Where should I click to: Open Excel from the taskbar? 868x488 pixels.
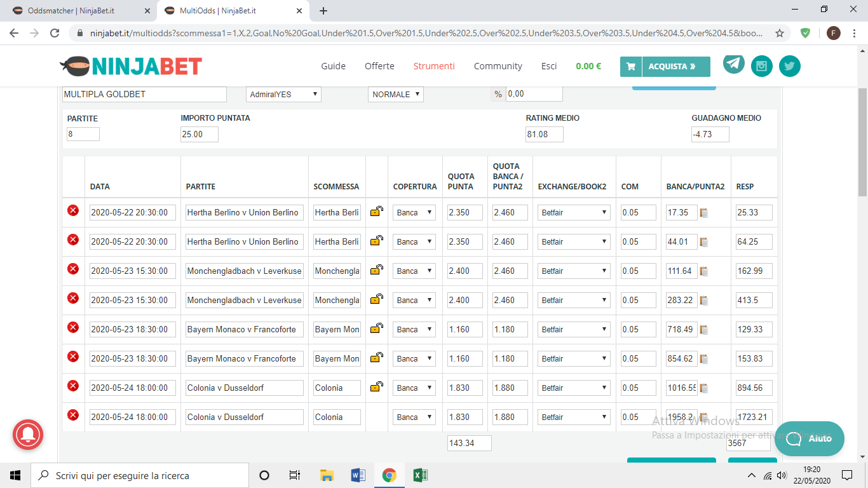(420, 475)
